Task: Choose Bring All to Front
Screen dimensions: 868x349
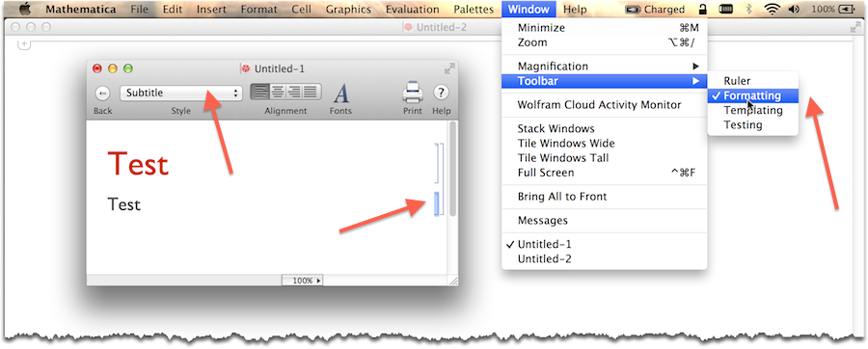Action: click(605, 197)
